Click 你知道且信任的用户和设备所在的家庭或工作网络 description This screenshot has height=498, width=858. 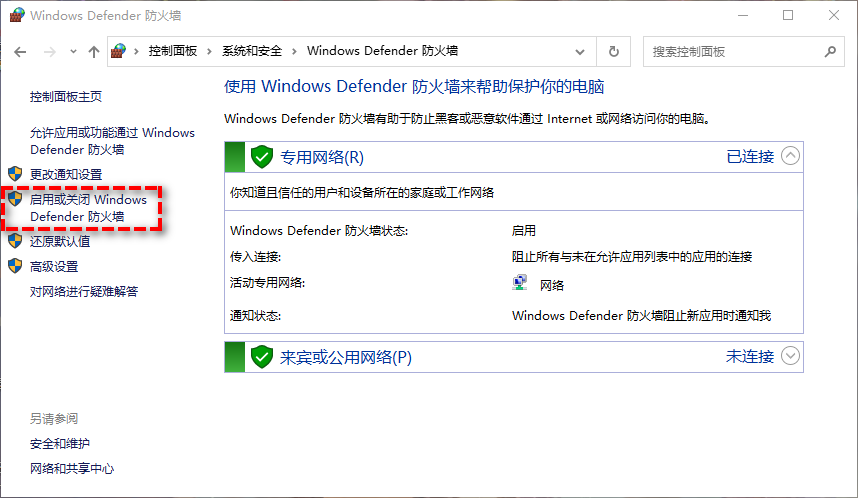click(362, 193)
